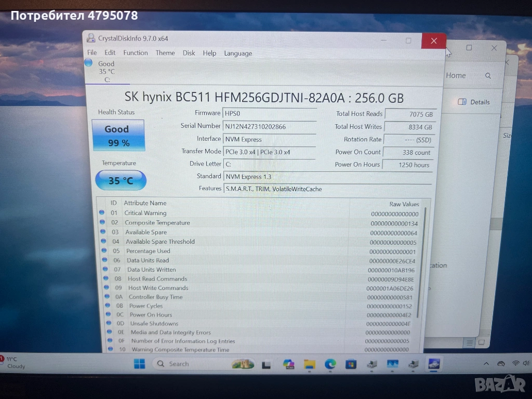This screenshot has height=399, width=532.
Task: Open Microsoft Store from the taskbar
Action: point(351,364)
